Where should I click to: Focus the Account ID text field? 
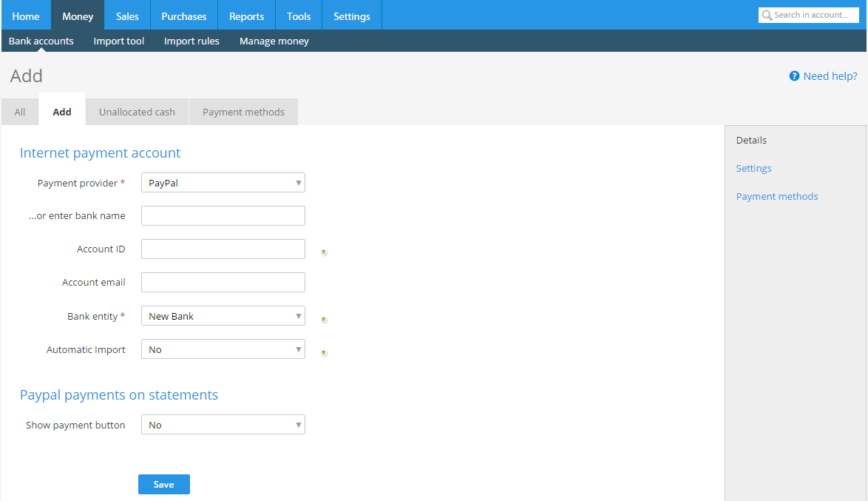tap(223, 249)
